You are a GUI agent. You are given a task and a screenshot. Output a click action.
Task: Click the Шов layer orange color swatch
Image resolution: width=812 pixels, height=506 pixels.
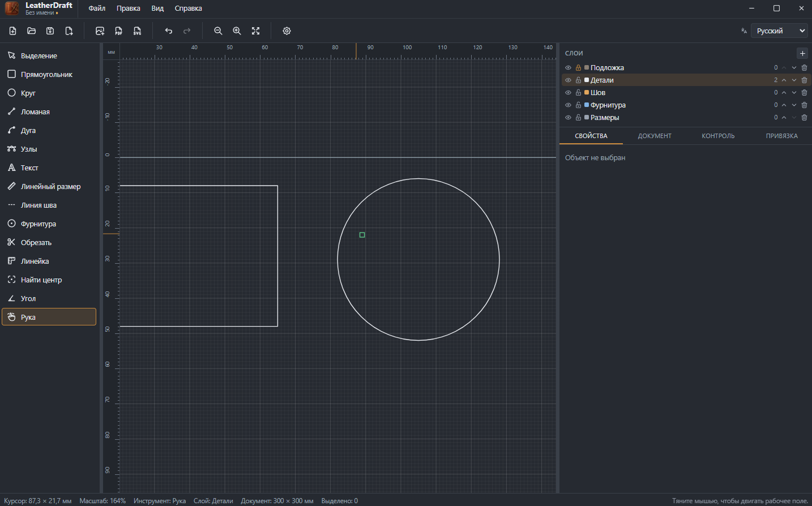point(587,92)
